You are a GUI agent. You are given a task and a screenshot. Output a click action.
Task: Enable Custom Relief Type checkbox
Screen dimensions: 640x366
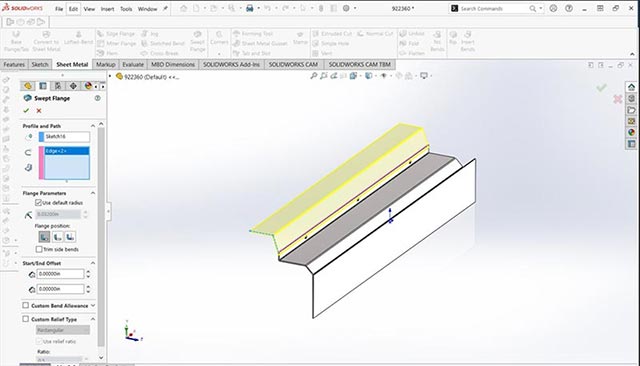point(26,319)
